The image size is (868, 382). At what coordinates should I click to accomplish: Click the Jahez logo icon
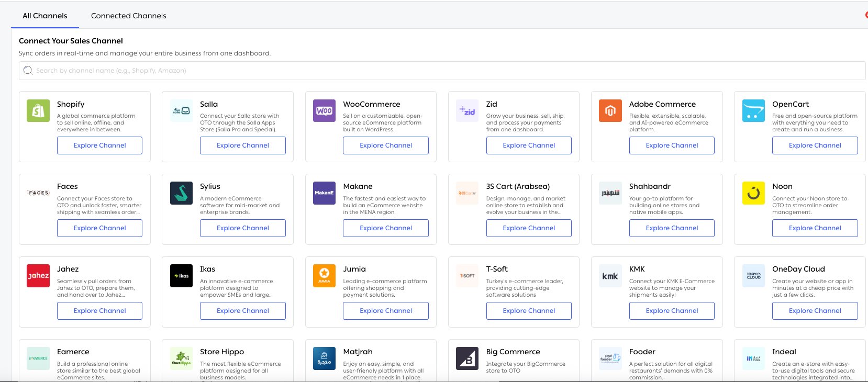[38, 276]
